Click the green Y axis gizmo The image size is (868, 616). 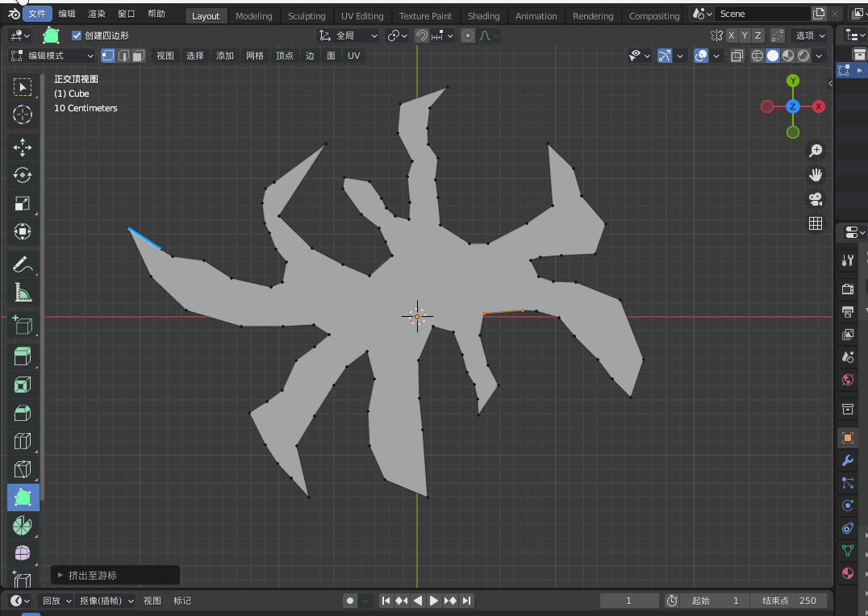pyautogui.click(x=793, y=81)
